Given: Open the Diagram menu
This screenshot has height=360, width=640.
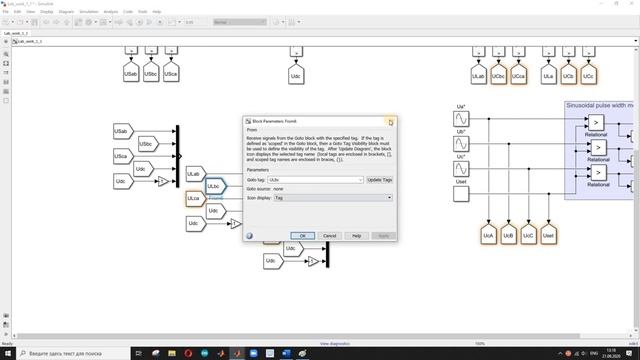Looking at the screenshot, I should pos(66,12).
